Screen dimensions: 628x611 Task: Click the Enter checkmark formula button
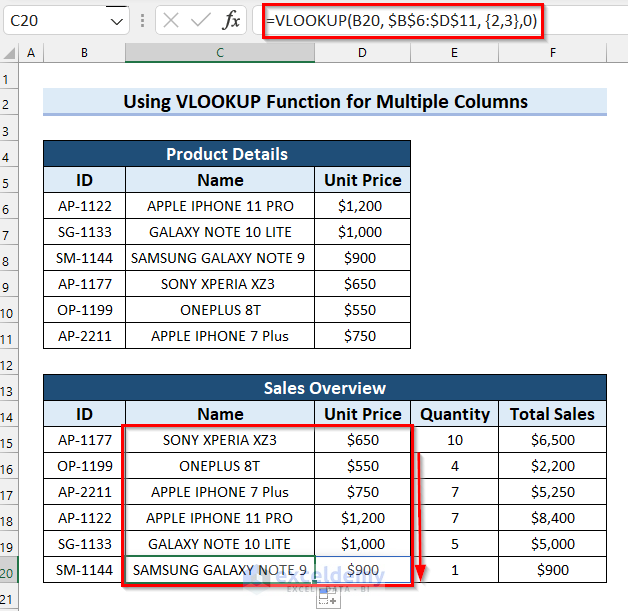coord(201,20)
